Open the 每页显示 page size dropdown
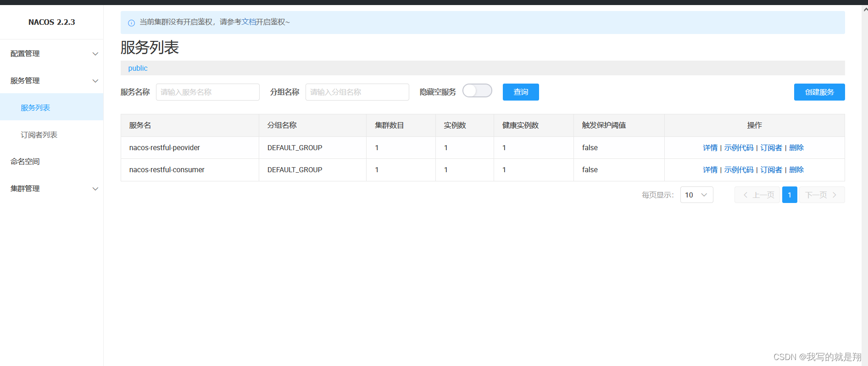The height and width of the screenshot is (366, 868). 696,195
